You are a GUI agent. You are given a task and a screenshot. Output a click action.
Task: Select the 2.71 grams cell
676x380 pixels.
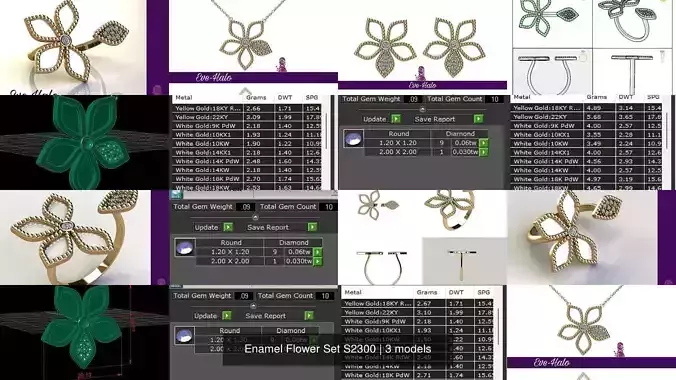[430, 375]
